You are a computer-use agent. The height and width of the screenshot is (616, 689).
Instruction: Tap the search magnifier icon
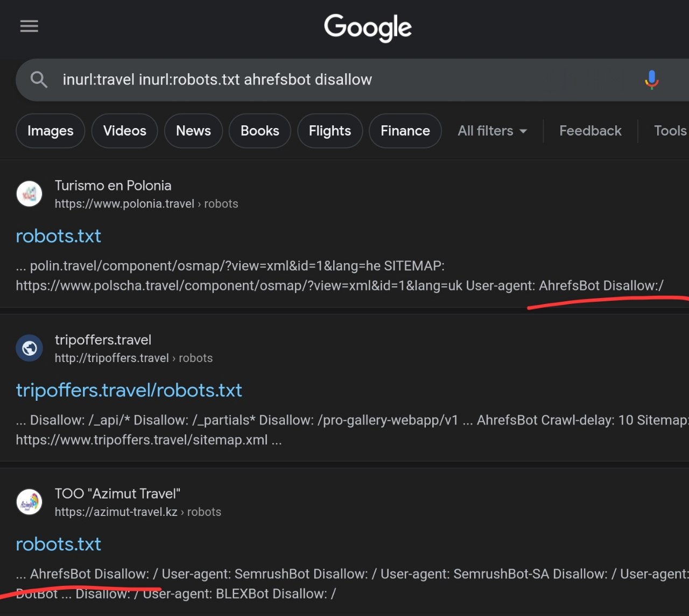point(39,80)
